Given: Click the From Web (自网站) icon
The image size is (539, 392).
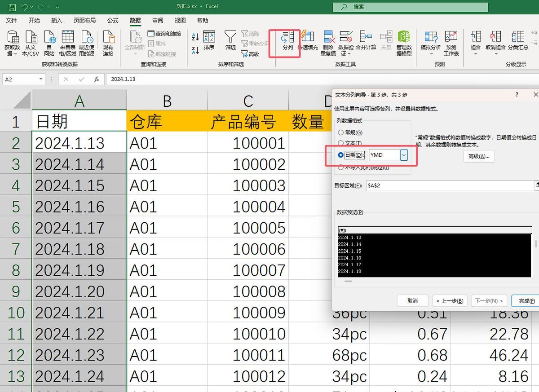Looking at the screenshot, I should pos(49,44).
